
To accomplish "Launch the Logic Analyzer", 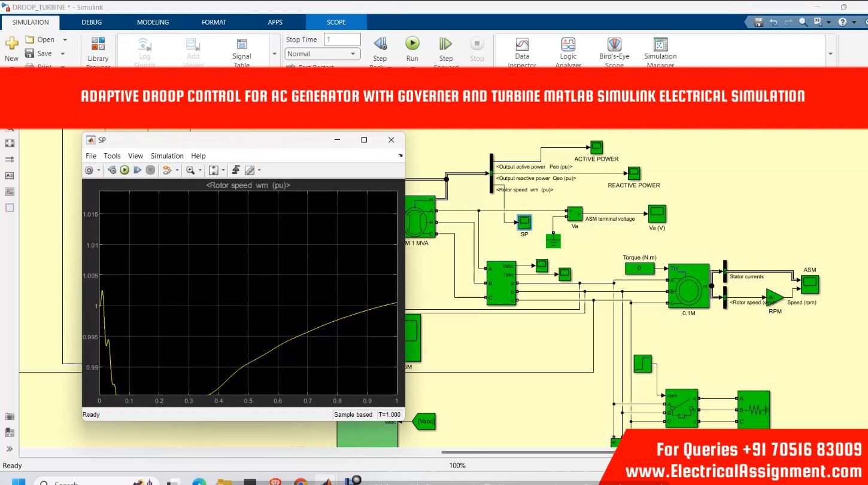I will click(568, 45).
